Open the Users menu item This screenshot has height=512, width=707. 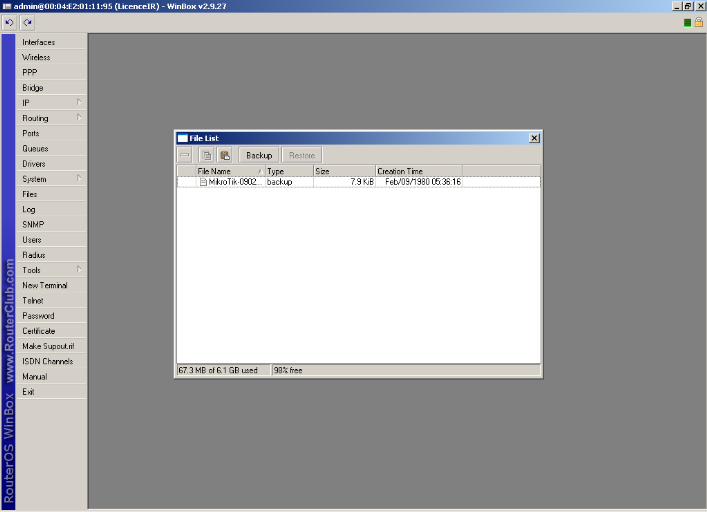(51, 240)
